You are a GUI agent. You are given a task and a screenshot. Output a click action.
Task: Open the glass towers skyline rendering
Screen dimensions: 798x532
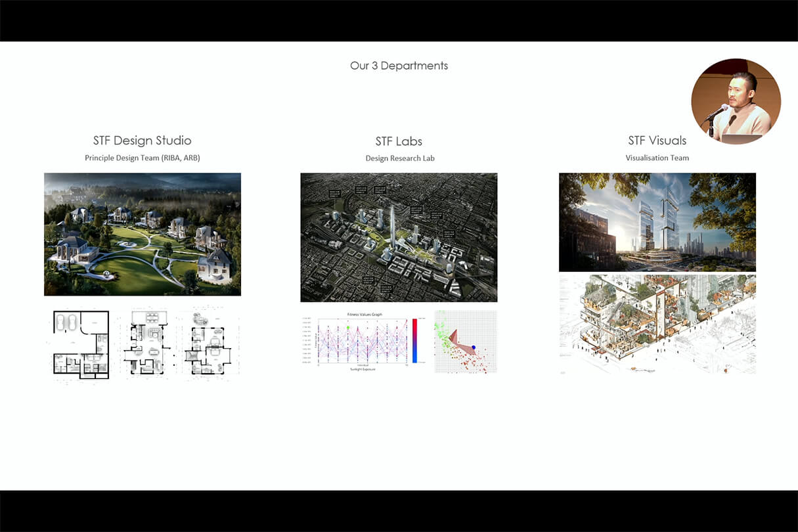coord(657,222)
